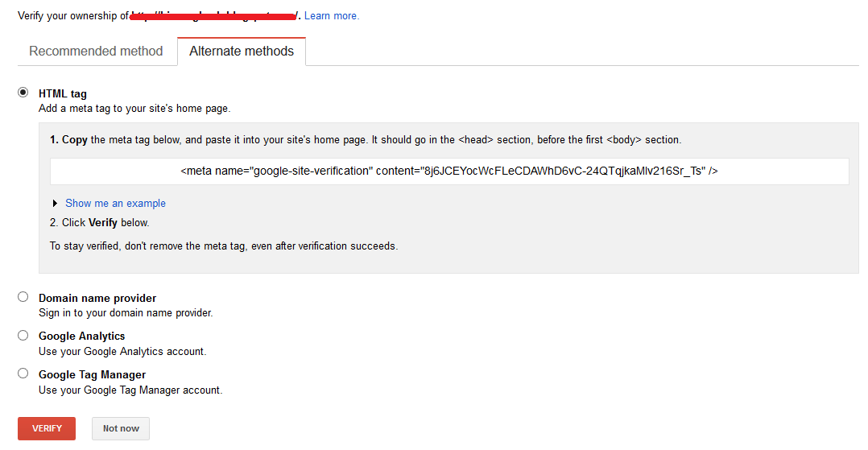Open the Learn more link
The height and width of the screenshot is (450, 868).
pos(332,16)
